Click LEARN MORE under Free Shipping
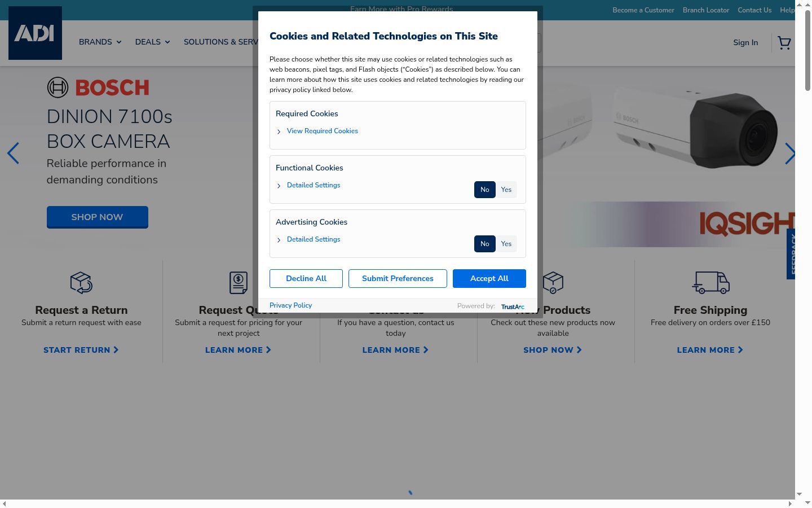812x508 pixels. click(x=710, y=350)
